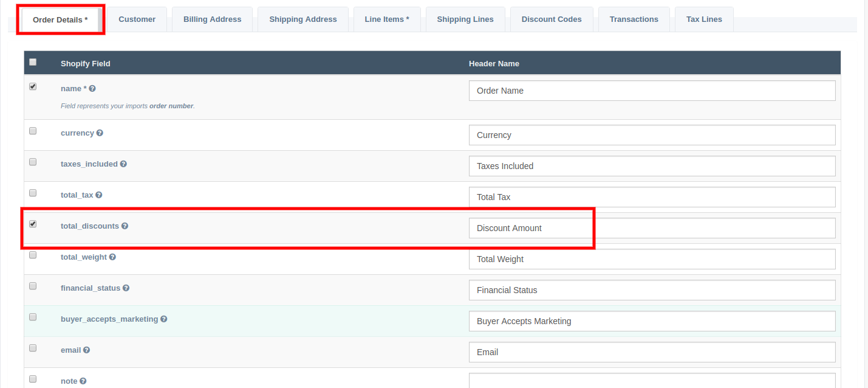
Task: Open the Line Items tab
Action: (x=387, y=19)
